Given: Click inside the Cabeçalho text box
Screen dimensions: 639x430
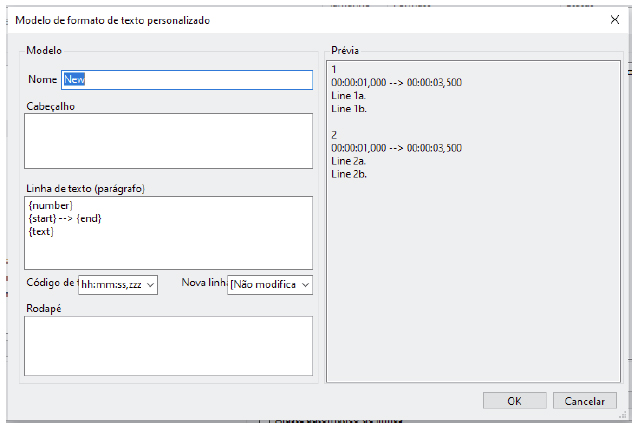Looking at the screenshot, I should click(x=169, y=141).
